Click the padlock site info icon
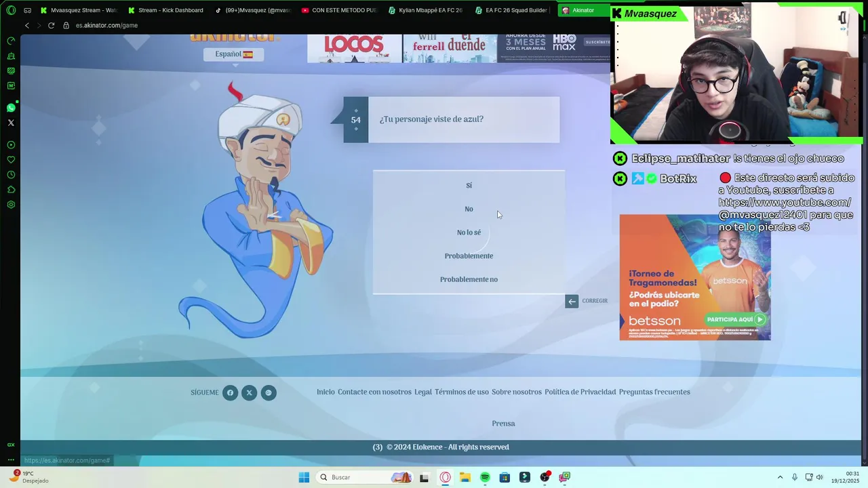The image size is (868, 488). click(x=66, y=25)
